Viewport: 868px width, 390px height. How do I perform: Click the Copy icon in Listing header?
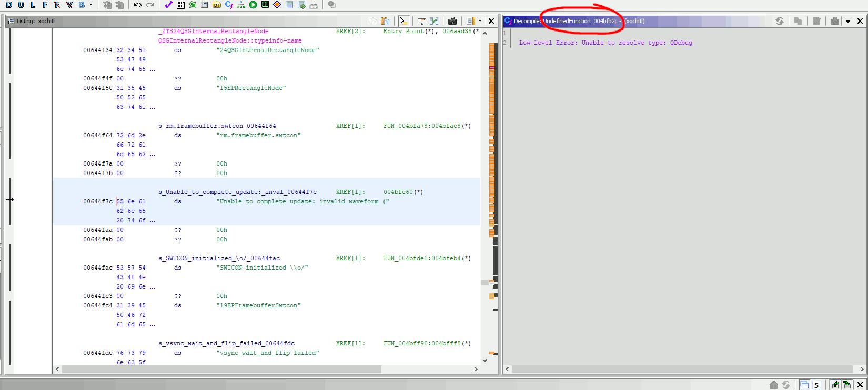pos(373,21)
